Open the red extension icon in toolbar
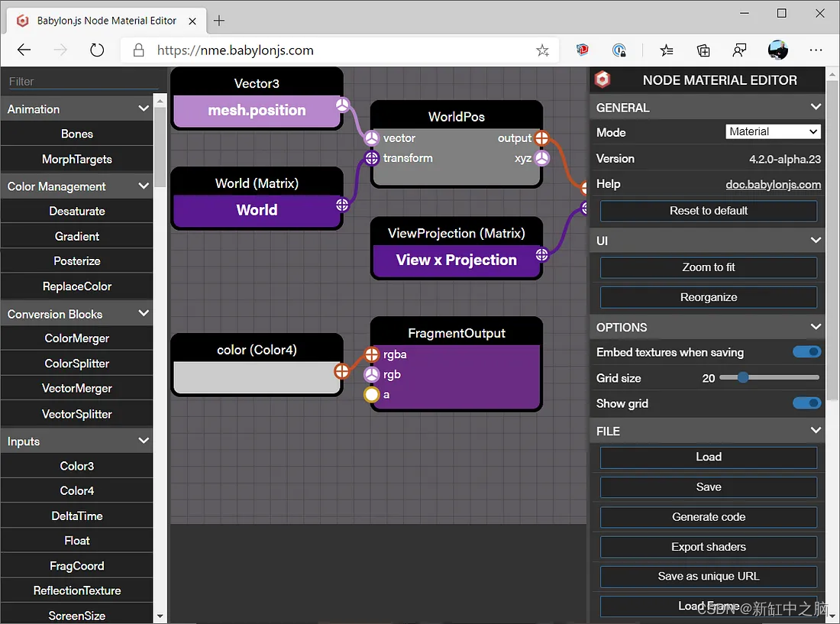Image resolution: width=840 pixels, height=624 pixels. click(583, 50)
